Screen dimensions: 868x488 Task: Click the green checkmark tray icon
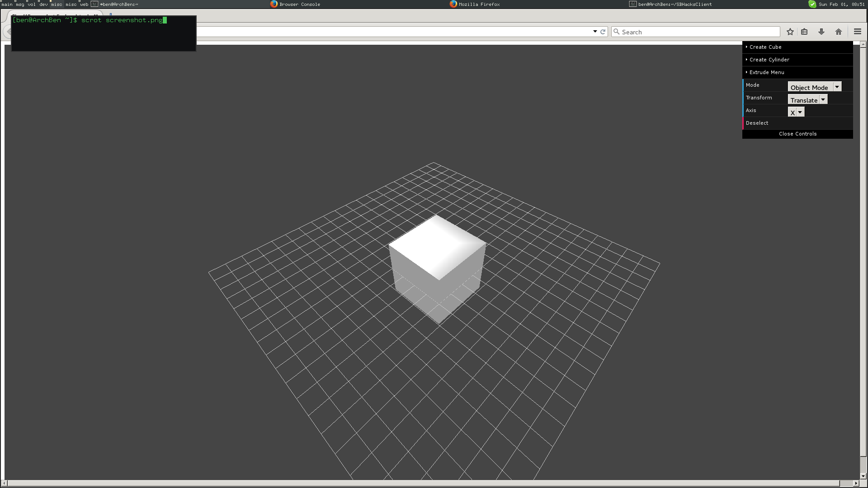click(812, 4)
